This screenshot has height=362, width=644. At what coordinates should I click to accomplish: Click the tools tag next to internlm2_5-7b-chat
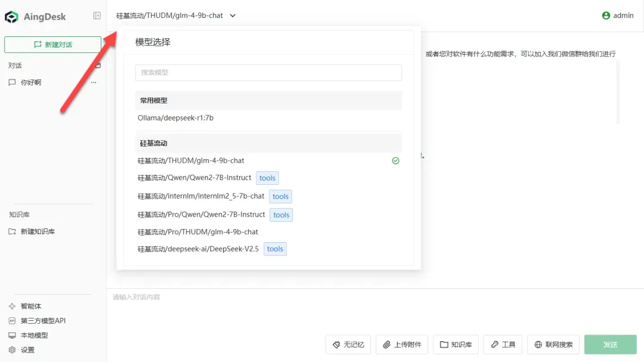coord(280,196)
